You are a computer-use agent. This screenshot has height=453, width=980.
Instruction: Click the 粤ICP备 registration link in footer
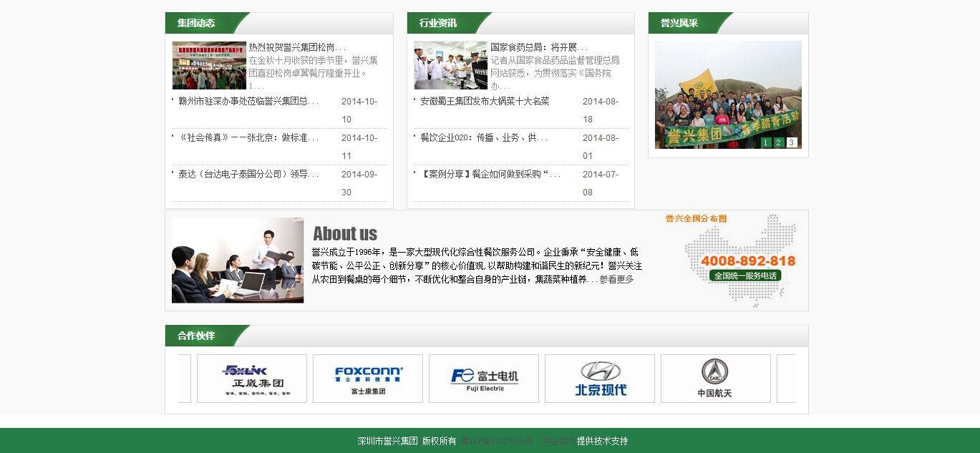point(498,441)
